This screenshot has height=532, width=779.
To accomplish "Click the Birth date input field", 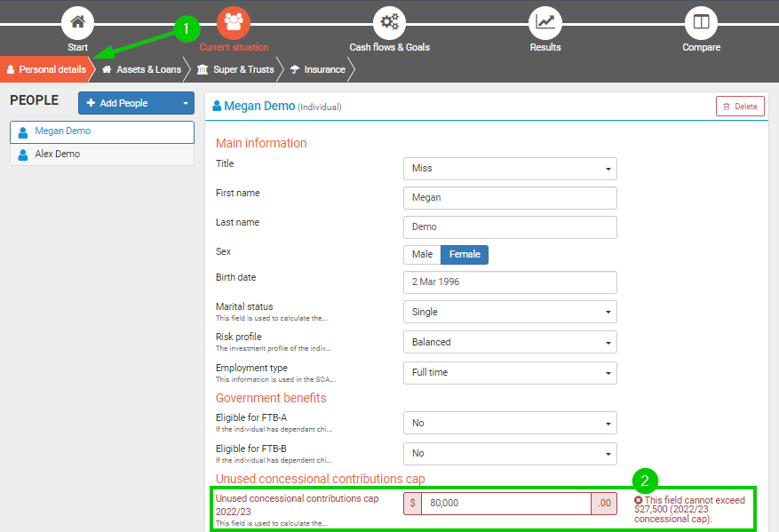I will coord(510,282).
